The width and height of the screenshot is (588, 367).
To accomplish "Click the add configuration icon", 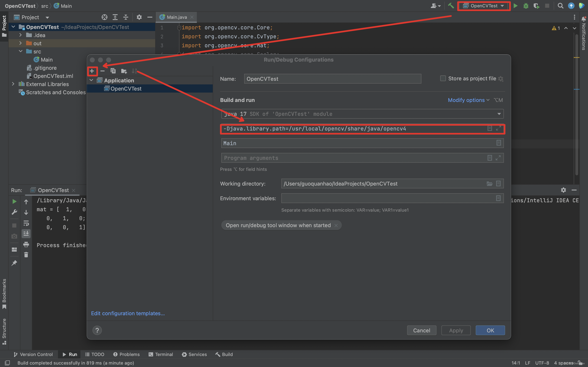I will [92, 71].
